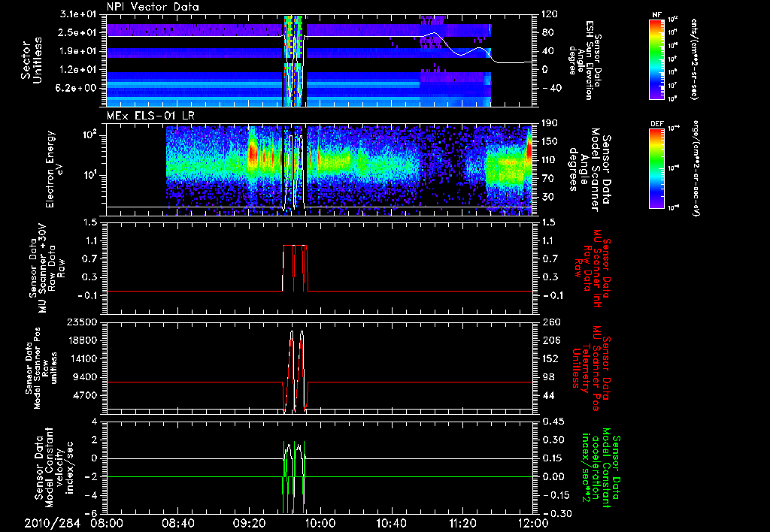Click the '11:20' time axis label
This screenshot has height=532, width=770.
(x=462, y=523)
